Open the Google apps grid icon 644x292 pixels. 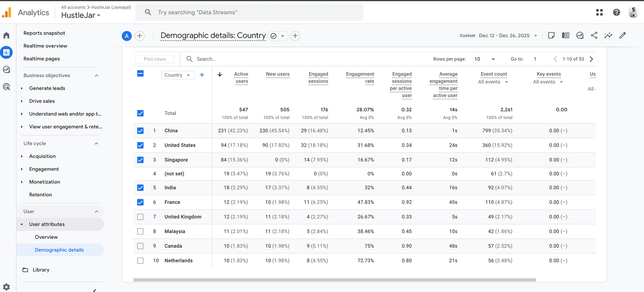click(x=599, y=12)
